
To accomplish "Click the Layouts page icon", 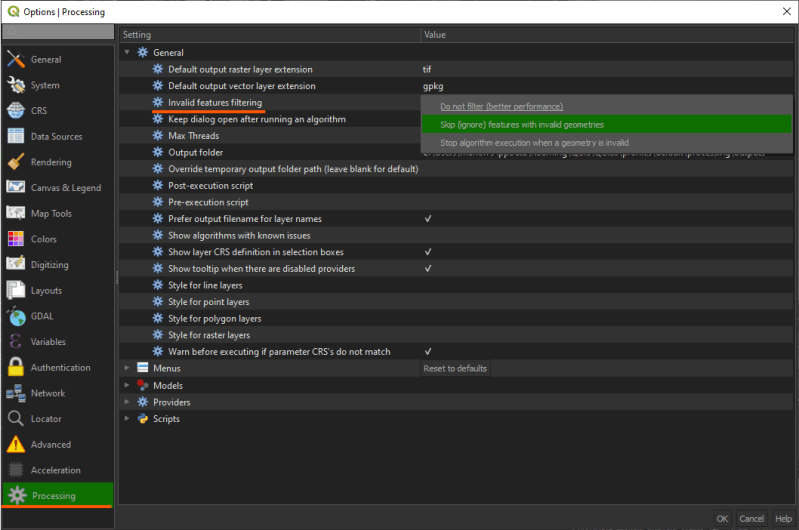I will point(16,290).
